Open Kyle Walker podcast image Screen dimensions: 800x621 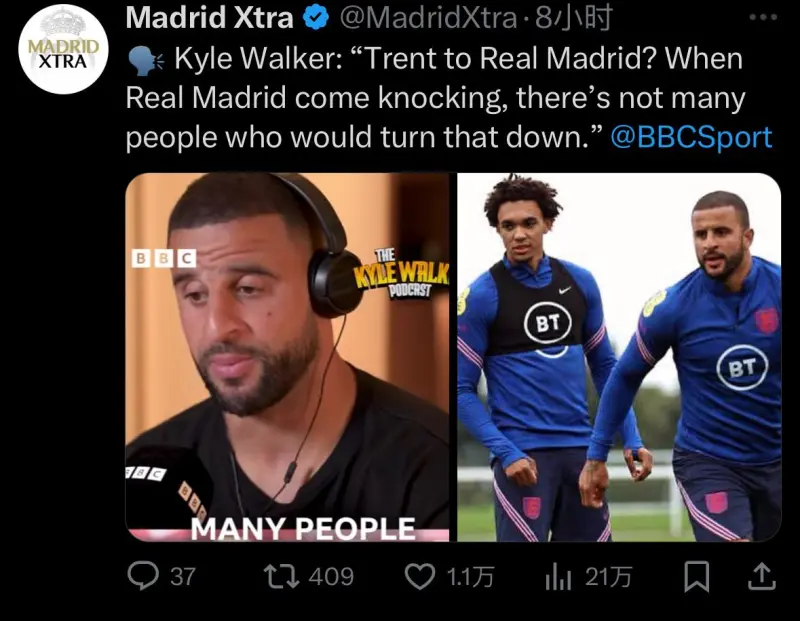tap(287, 357)
